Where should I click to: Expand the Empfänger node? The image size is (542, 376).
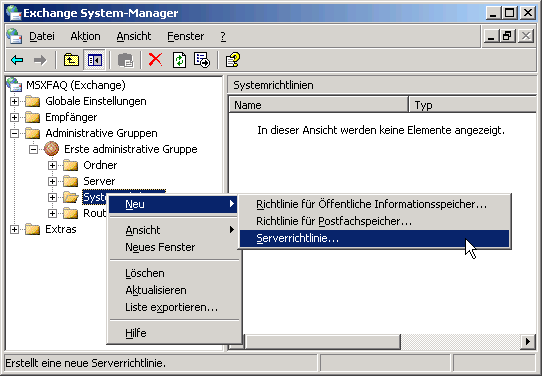14,117
